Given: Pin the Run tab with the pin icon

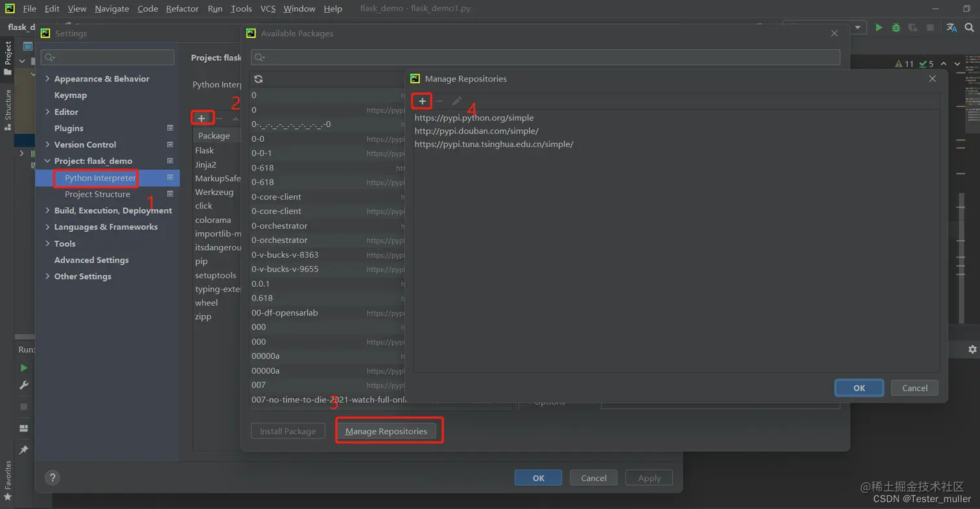Looking at the screenshot, I should 24,449.
